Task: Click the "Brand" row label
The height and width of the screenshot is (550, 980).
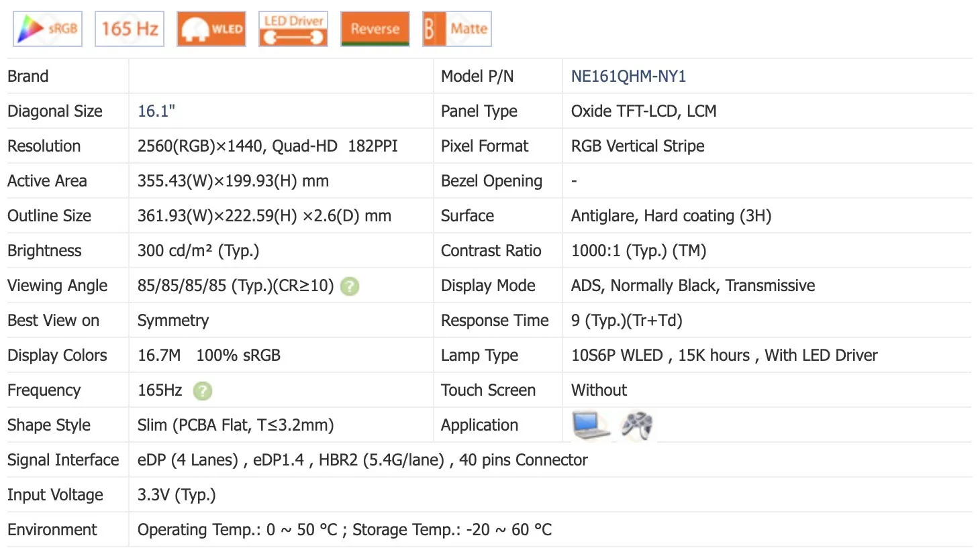Action: pos(28,76)
